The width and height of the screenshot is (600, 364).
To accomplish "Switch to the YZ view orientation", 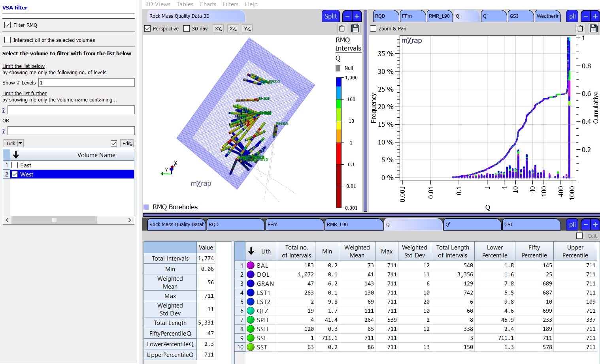I will coord(247,28).
